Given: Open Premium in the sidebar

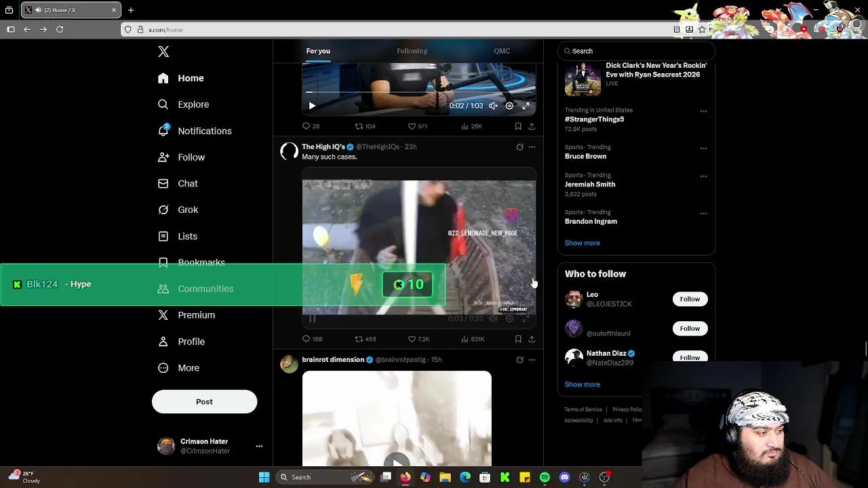Looking at the screenshot, I should [186, 315].
